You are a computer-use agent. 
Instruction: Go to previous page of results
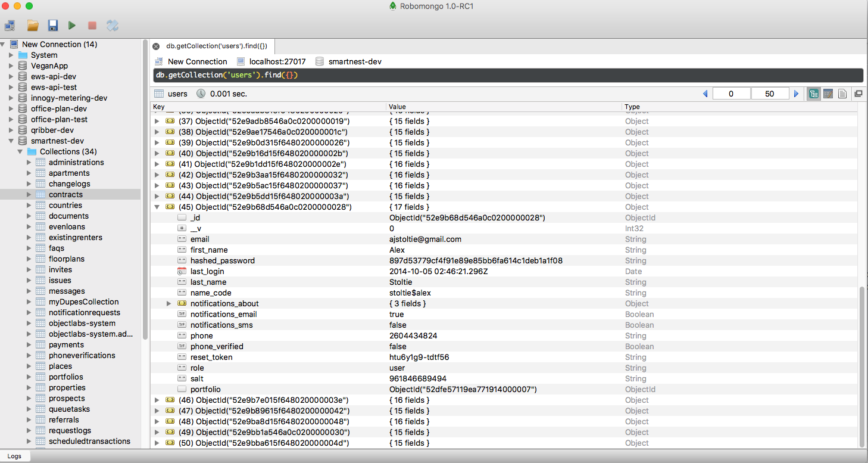705,94
